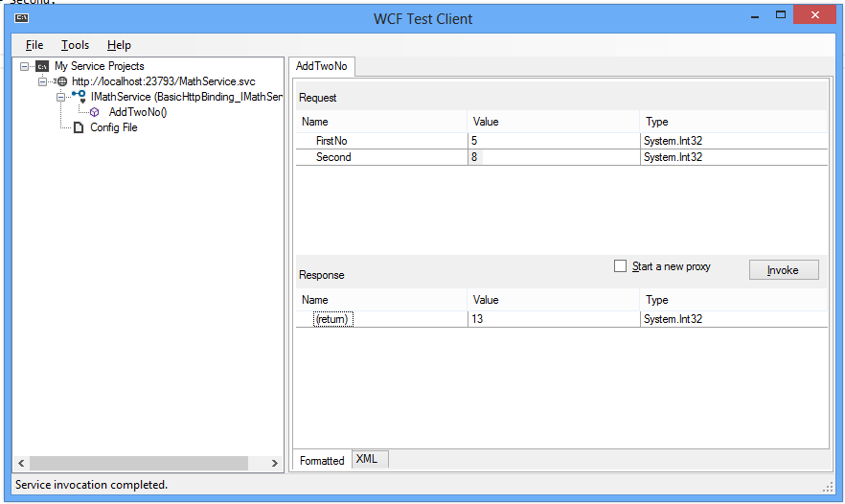Click the tree panel's horizontal scrollbar thumb
The width and height of the screenshot is (845, 504).
pos(139,463)
